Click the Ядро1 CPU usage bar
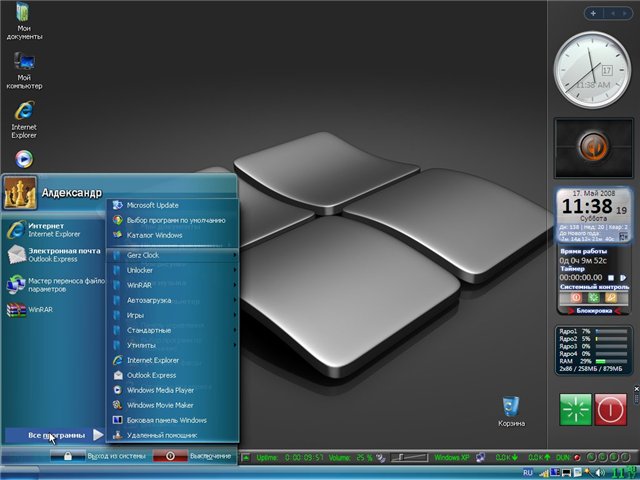The height and width of the screenshot is (480, 640). click(x=611, y=331)
